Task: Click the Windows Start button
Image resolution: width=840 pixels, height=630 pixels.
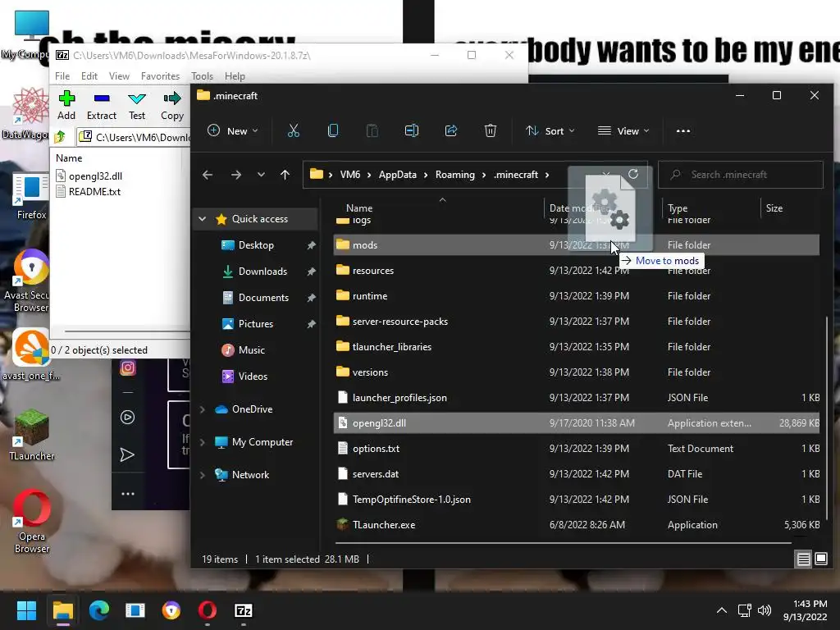Action: pos(26,610)
